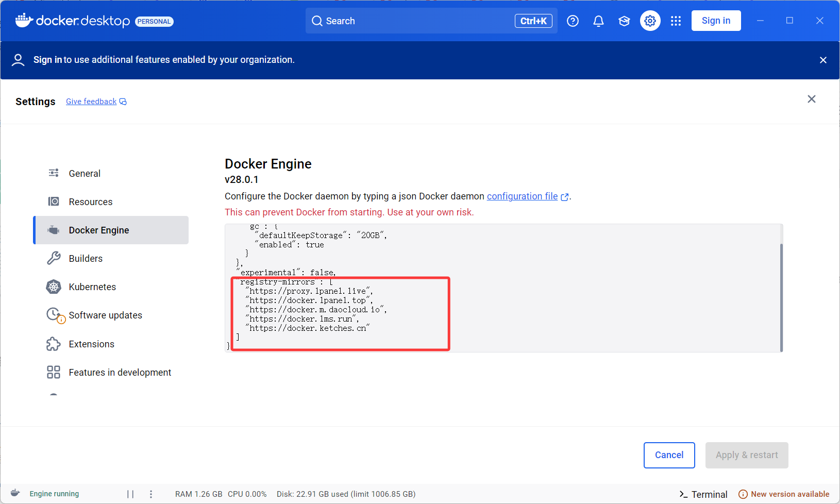Open the Builders settings section
This screenshot has width=840, height=504.
(x=111, y=258)
